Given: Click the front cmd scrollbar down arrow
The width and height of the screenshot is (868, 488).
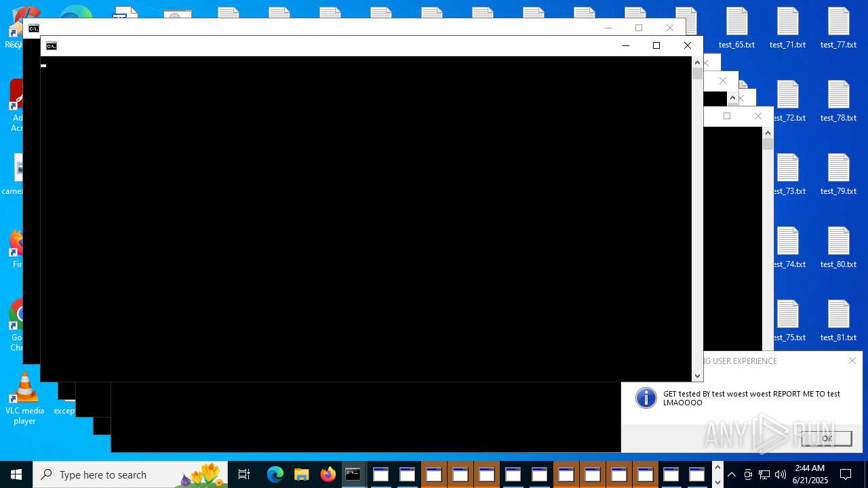Looking at the screenshot, I should click(x=697, y=376).
